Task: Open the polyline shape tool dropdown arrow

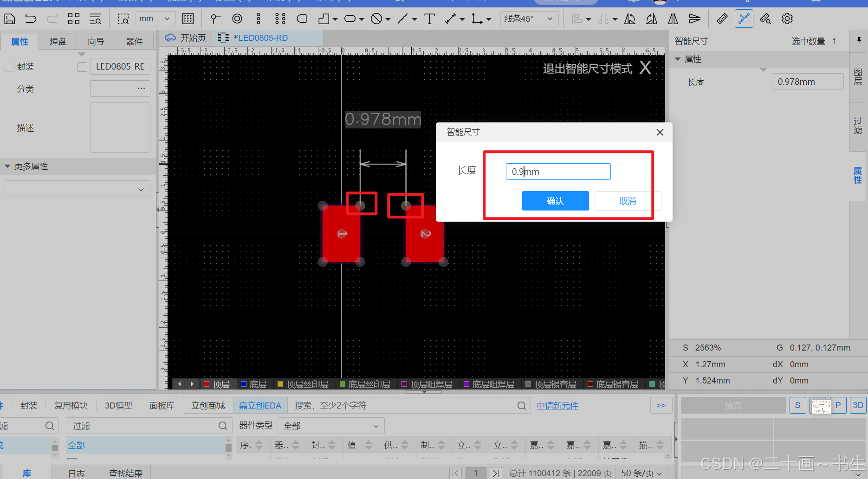Action: [335, 19]
